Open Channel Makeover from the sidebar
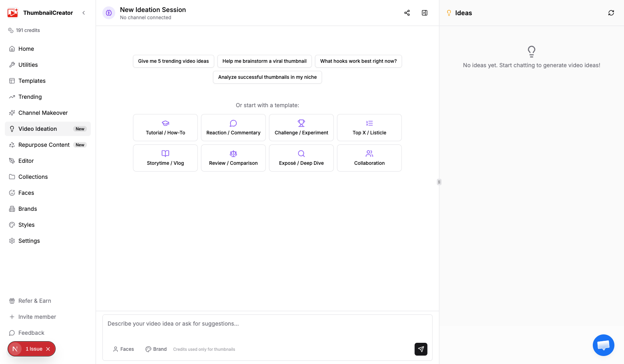This screenshot has height=364, width=624. pos(43,112)
